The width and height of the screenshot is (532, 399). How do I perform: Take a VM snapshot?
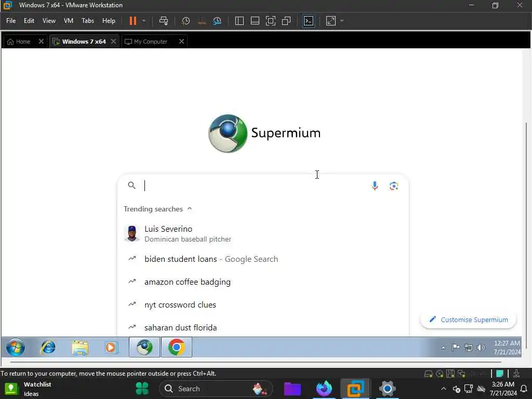click(185, 21)
